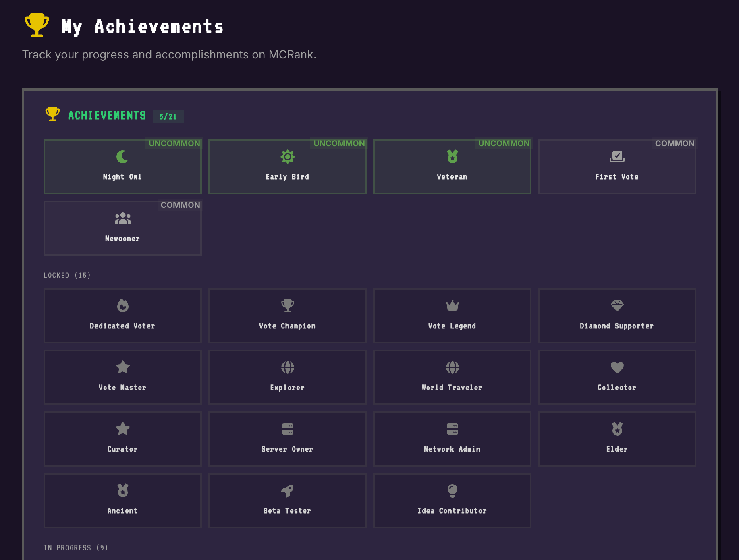Click the Night Owl moon icon
The width and height of the screenshot is (739, 560).
click(122, 156)
